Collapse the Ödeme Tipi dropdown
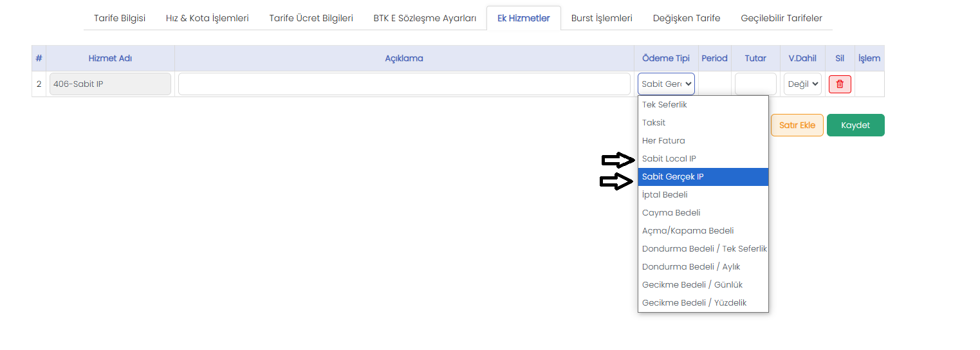Viewport: 980px width, 350px height. click(x=667, y=84)
